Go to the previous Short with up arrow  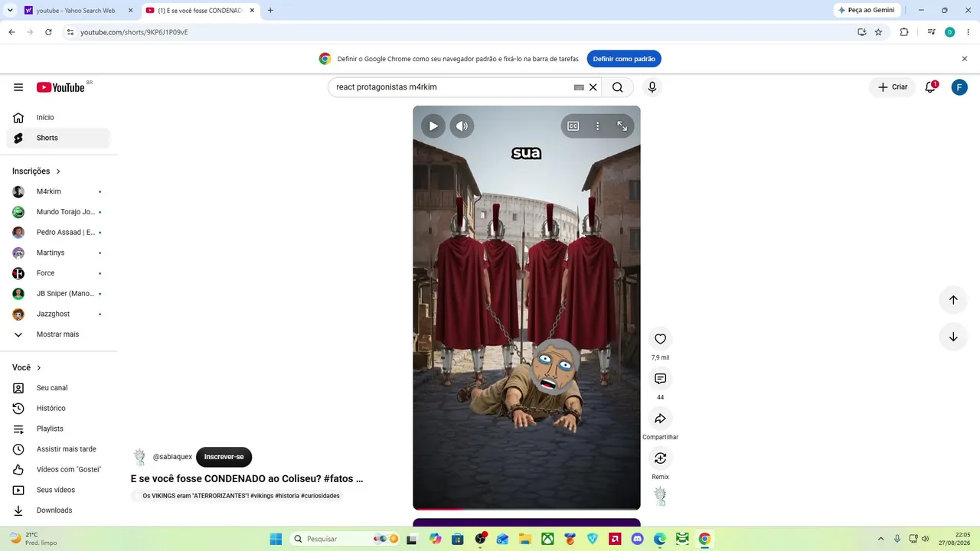tap(953, 300)
